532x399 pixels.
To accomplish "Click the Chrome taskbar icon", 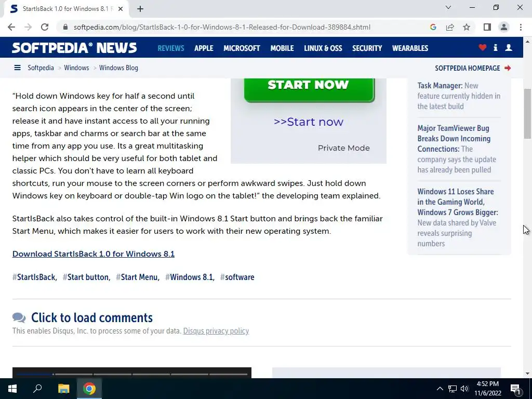I will tap(89, 389).
